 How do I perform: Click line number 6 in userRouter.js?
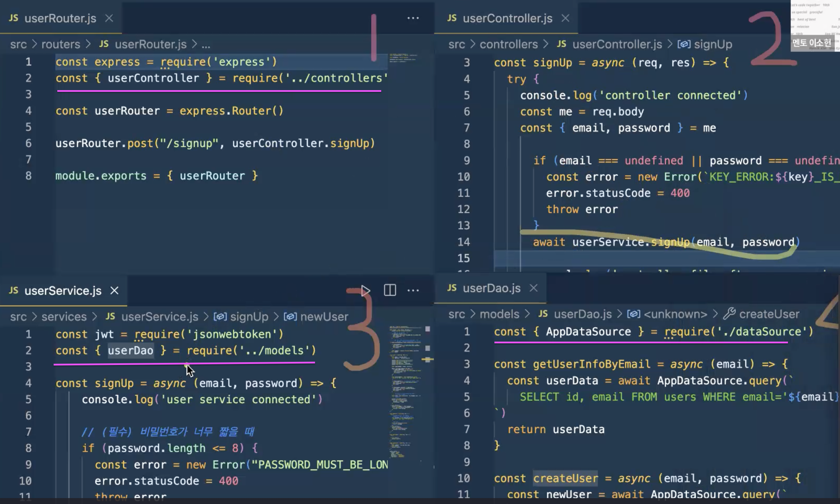[28, 143]
